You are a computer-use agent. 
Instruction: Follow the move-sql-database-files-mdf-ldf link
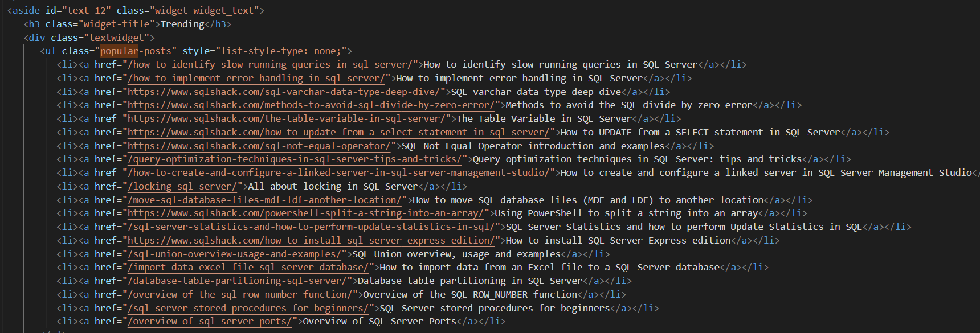264,200
